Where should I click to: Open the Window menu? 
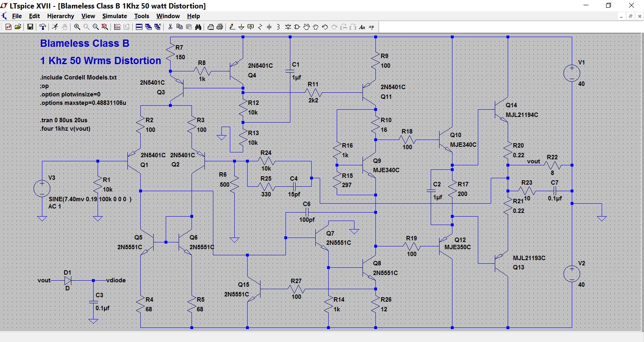click(168, 16)
